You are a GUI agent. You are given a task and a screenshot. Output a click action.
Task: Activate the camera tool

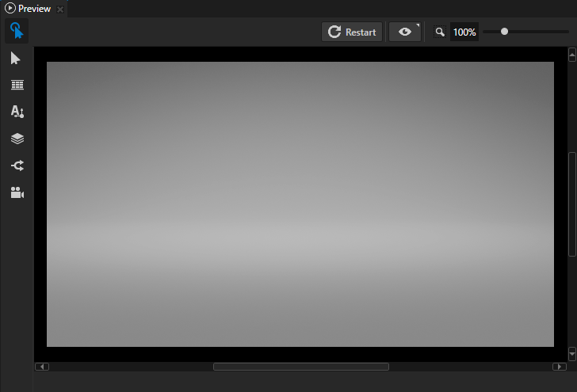click(17, 192)
